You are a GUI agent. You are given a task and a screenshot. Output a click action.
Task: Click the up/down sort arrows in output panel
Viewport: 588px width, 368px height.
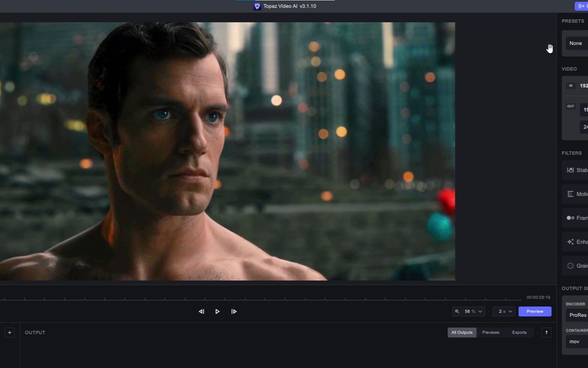546,333
